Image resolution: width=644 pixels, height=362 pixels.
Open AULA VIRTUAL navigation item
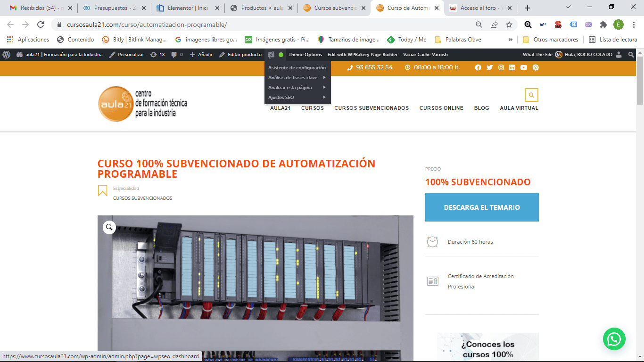[x=519, y=108]
